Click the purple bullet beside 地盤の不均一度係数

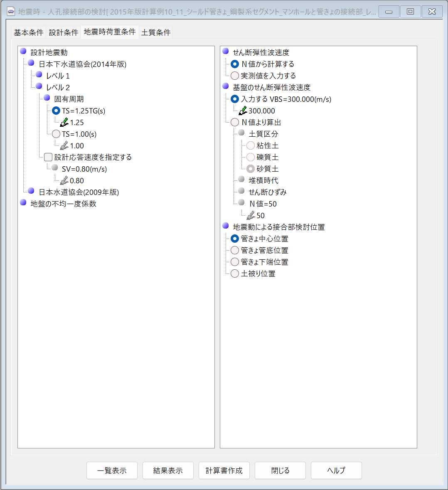pos(23,203)
